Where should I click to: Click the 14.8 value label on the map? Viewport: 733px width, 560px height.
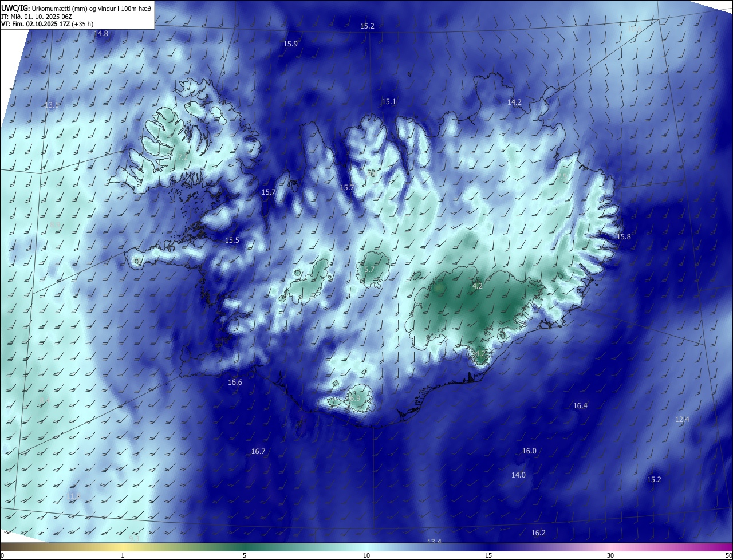(x=101, y=34)
